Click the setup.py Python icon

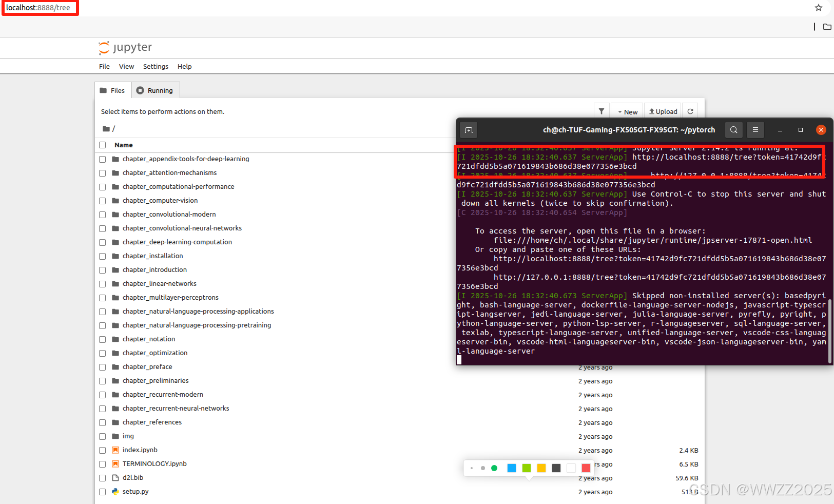pyautogui.click(x=115, y=492)
